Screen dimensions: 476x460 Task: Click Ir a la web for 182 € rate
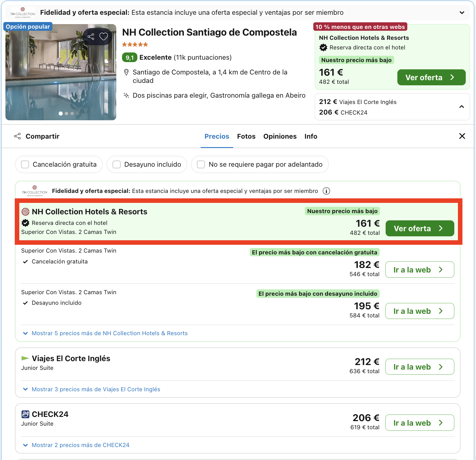(420, 270)
